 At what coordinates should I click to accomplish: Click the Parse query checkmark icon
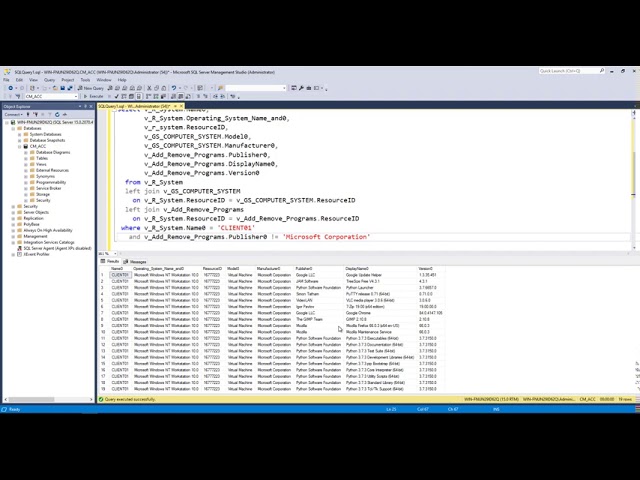[116, 97]
